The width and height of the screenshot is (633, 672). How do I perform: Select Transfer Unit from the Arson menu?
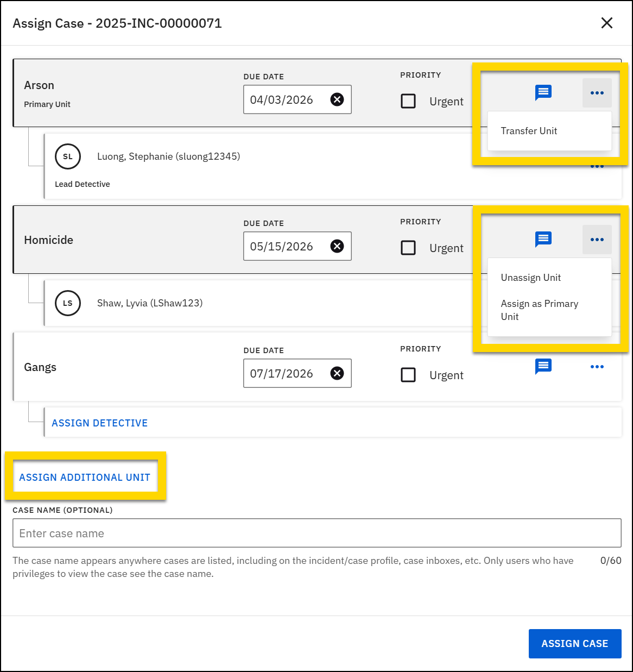coord(529,130)
